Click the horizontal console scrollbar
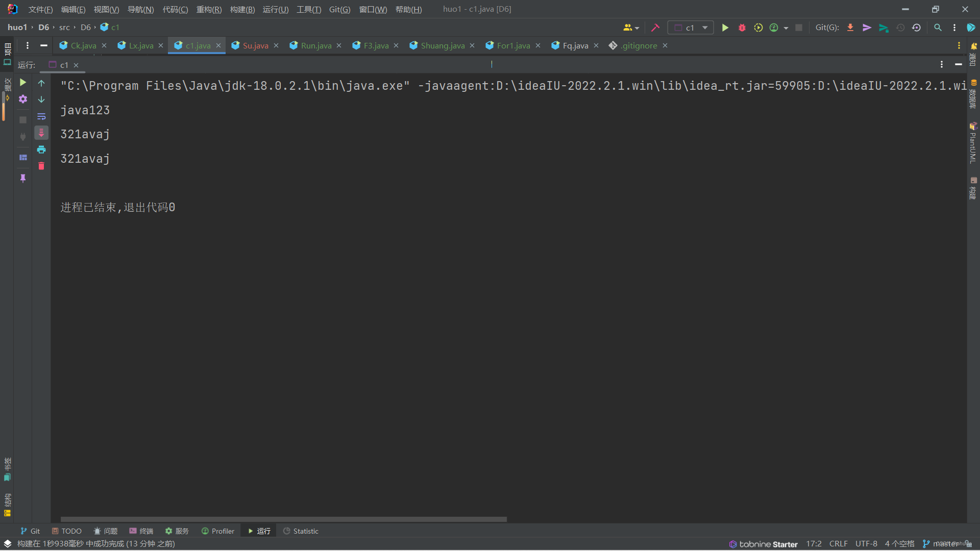Image resolution: width=980 pixels, height=551 pixels. (x=283, y=519)
